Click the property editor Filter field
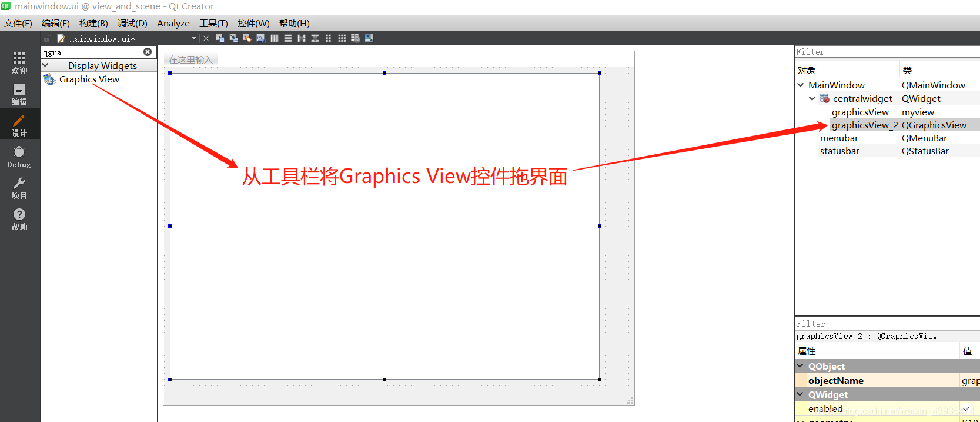This screenshot has height=422, width=980. (x=887, y=324)
